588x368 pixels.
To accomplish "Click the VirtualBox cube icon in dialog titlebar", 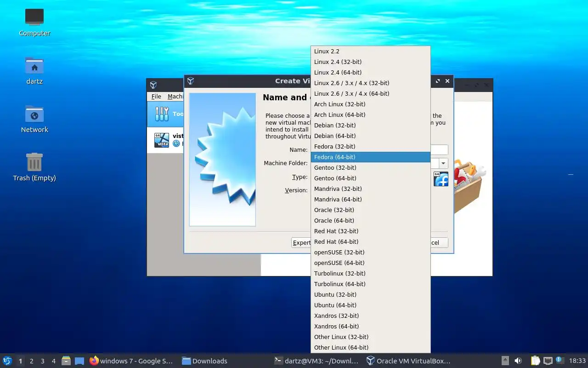I will 191,81.
